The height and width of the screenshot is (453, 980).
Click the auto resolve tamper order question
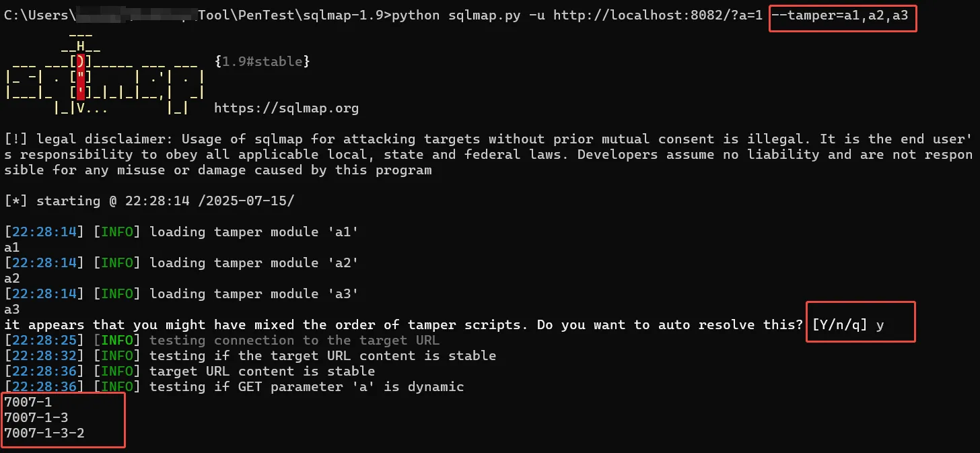(404, 324)
